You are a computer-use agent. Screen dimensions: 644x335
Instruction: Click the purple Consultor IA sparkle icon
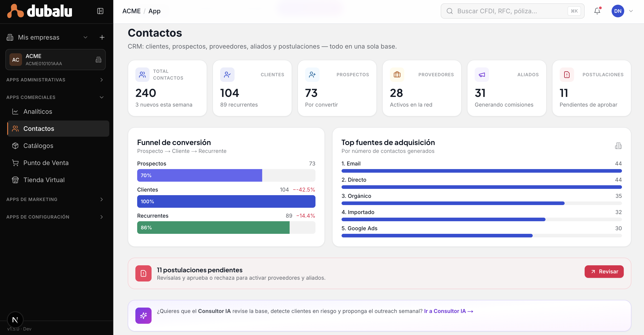coord(143,315)
